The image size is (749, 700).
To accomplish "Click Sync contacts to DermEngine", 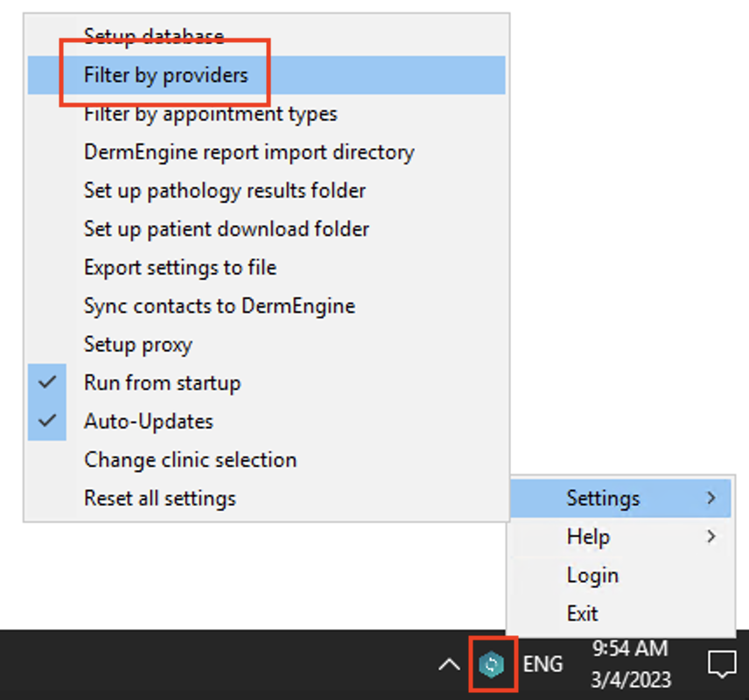I will [x=220, y=306].
